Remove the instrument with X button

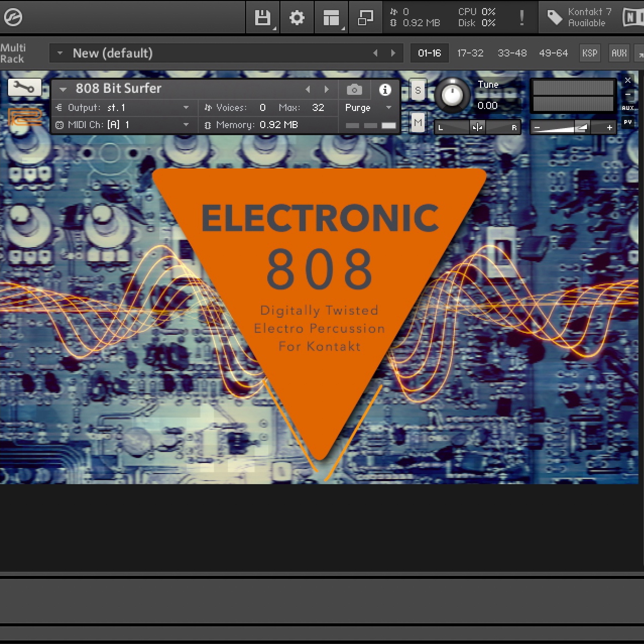pyautogui.click(x=628, y=80)
